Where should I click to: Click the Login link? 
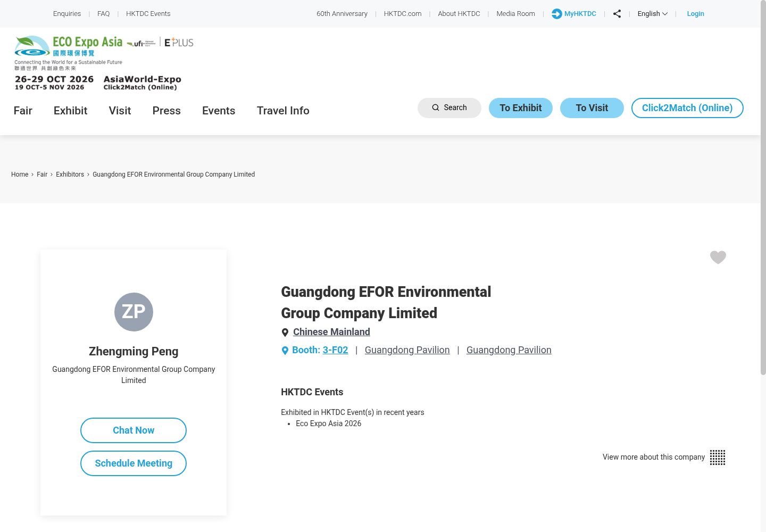pos(695,14)
